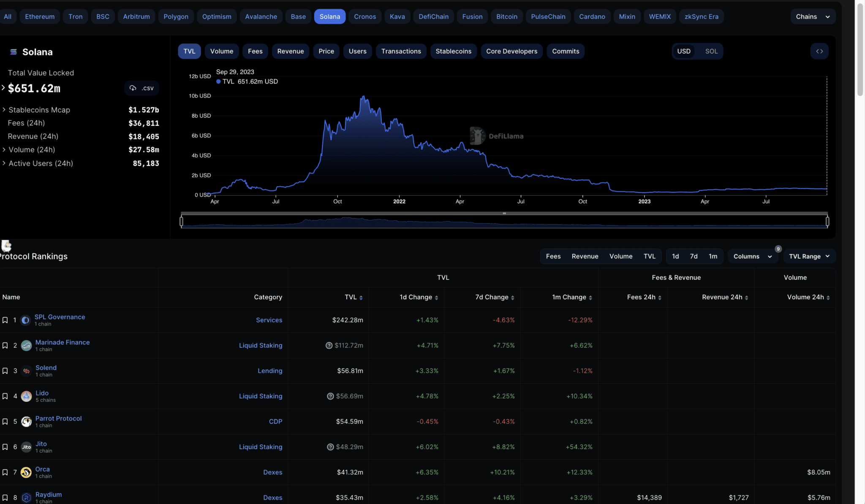This screenshot has width=865, height=504.
Task: Bookmark the SPL Governance protocol
Action: [x=5, y=320]
